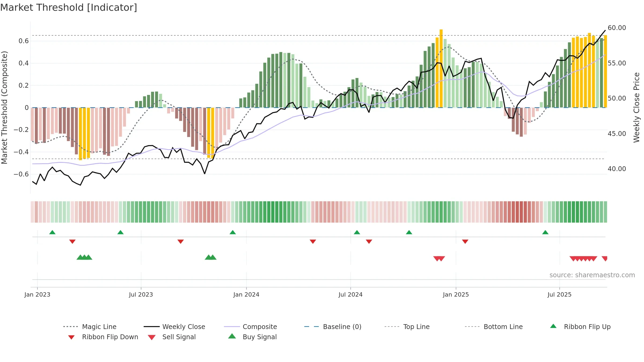Viewport: 644px width, 362px height.
Task: Toggle the Sell Signal legend entry
Action: 172,337
